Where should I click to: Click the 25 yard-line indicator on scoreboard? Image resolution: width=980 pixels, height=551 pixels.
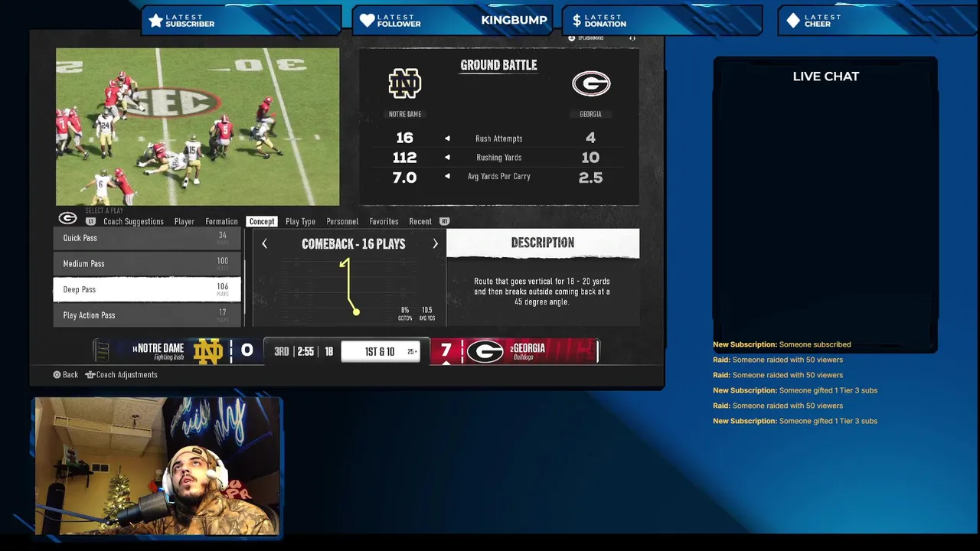click(411, 352)
